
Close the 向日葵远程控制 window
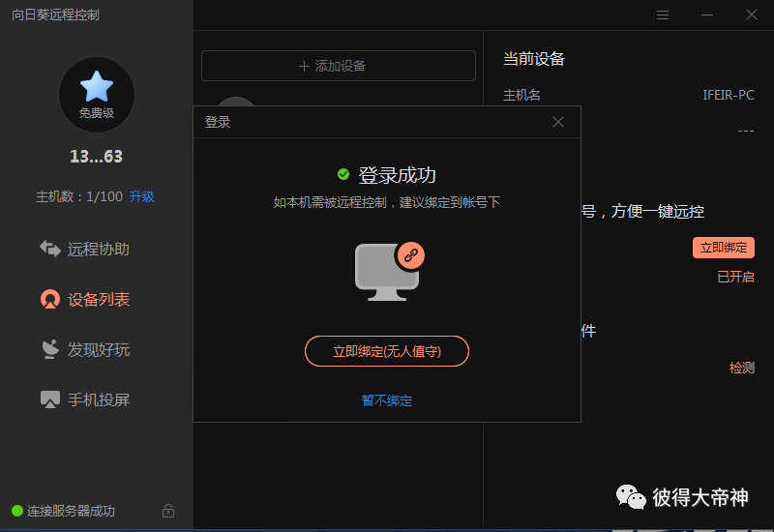[x=752, y=15]
